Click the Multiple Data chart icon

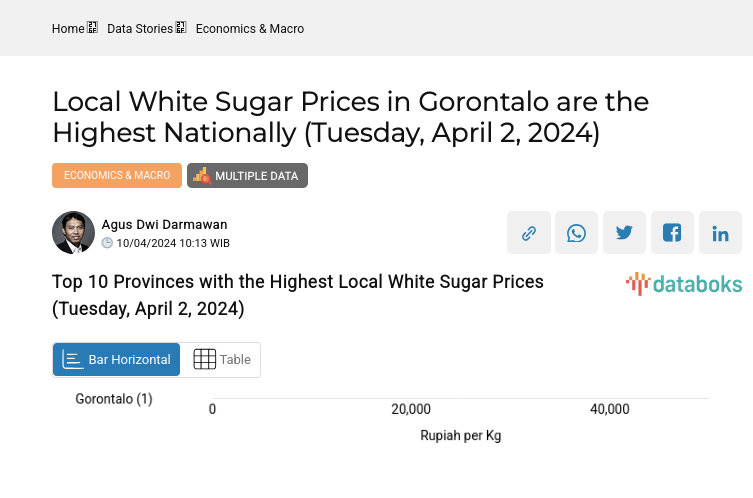coord(202,176)
